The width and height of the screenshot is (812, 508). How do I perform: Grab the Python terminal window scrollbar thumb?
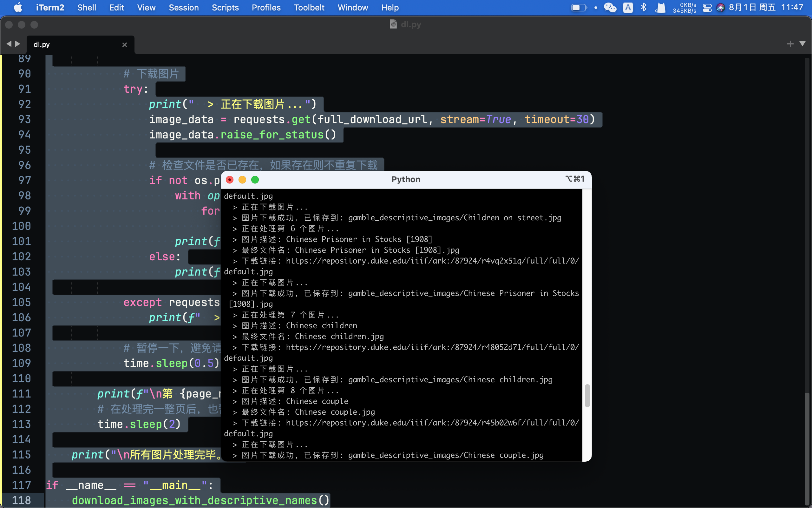587,396
